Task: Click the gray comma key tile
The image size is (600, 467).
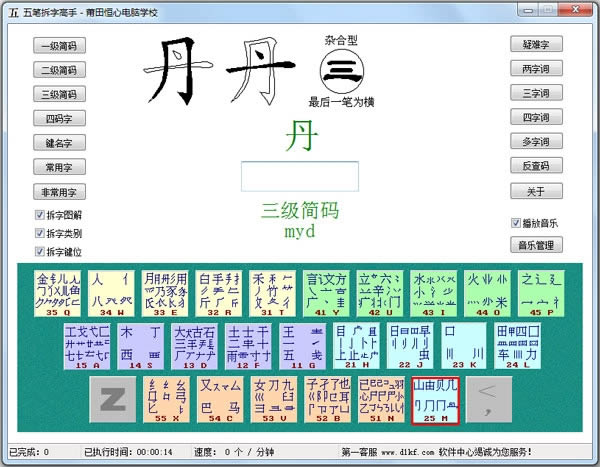Action: [x=489, y=400]
